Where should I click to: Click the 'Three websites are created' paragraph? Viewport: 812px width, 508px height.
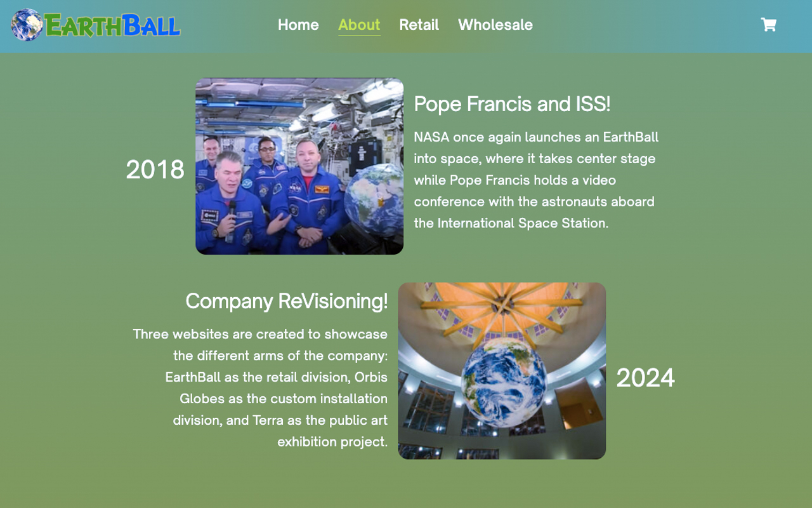(x=260, y=388)
